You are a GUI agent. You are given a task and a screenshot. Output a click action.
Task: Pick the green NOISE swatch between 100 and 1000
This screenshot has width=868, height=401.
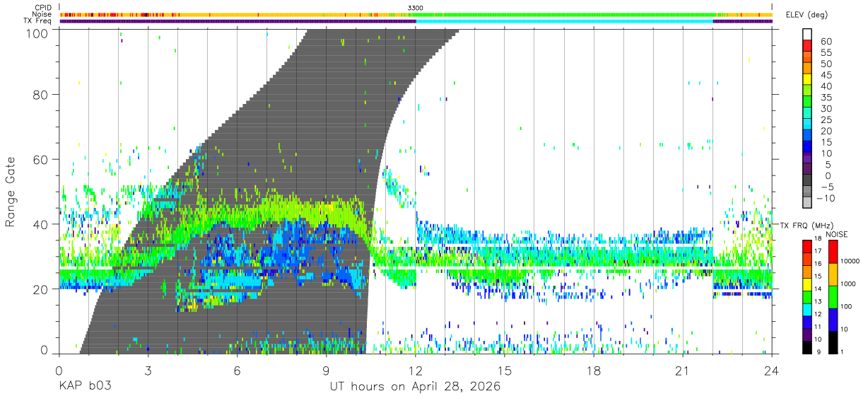(832, 296)
